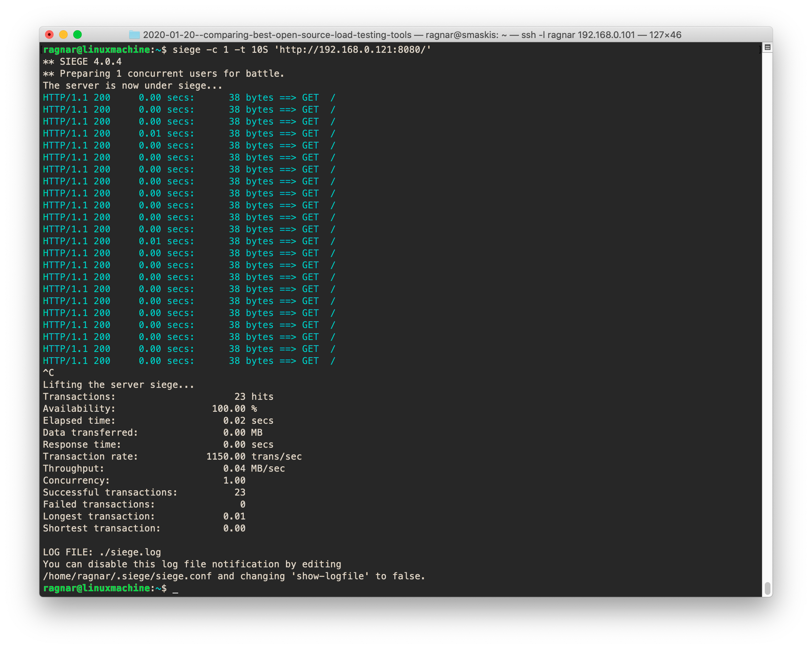Click the 'Throughput:' label

tap(74, 469)
